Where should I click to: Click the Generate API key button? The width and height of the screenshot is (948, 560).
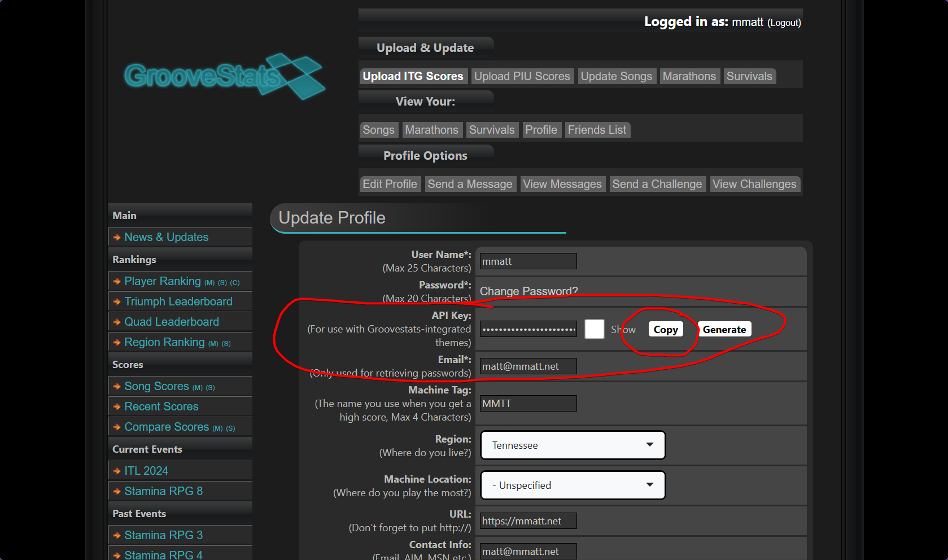pyautogui.click(x=724, y=330)
